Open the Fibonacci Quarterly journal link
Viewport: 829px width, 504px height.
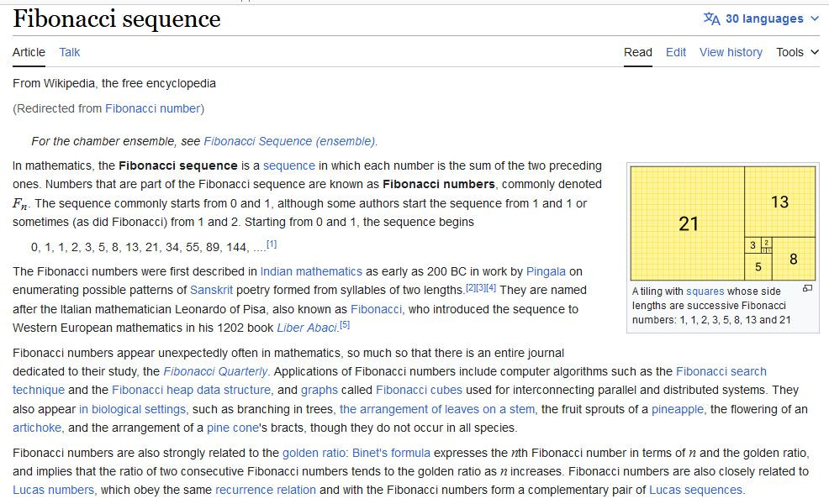tap(216, 371)
